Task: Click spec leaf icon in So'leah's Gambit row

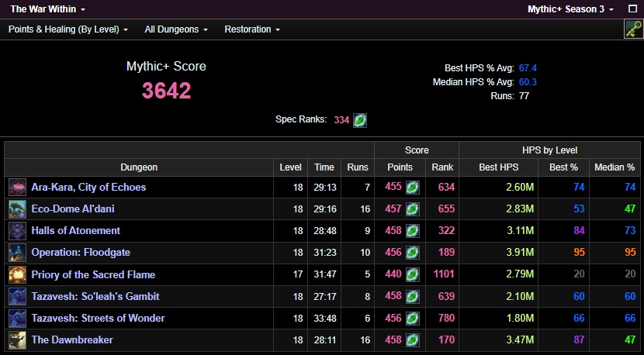Action: click(412, 296)
